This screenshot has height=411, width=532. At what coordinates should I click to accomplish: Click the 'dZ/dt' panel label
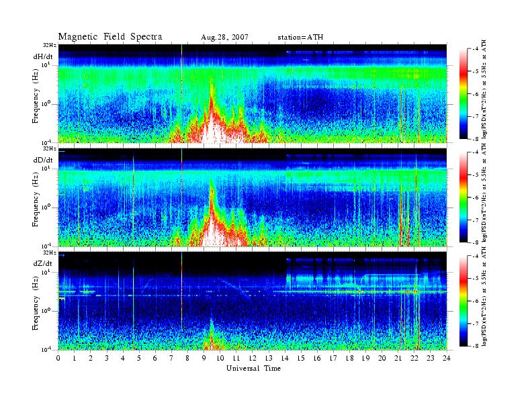[x=43, y=263]
